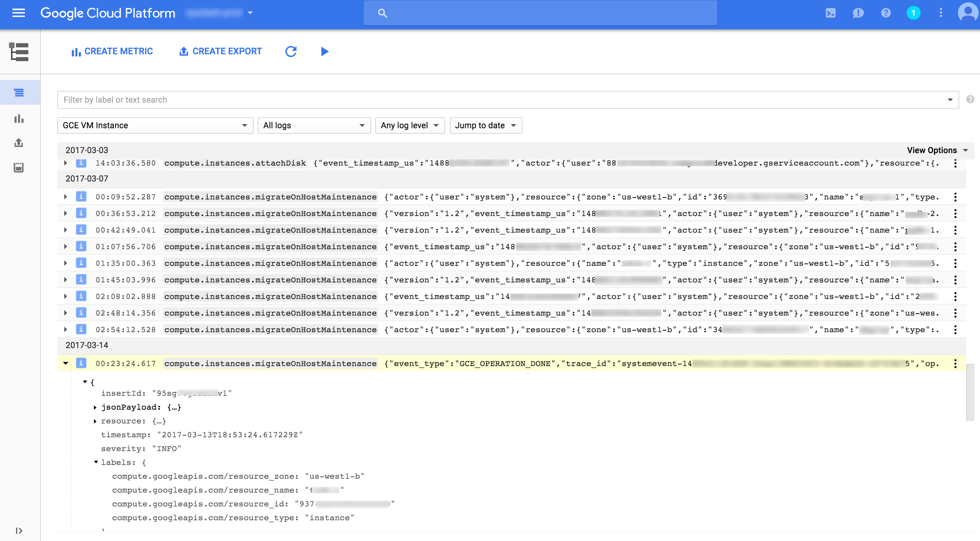Open the hamburger navigation menu
980x541 pixels.
click(19, 13)
